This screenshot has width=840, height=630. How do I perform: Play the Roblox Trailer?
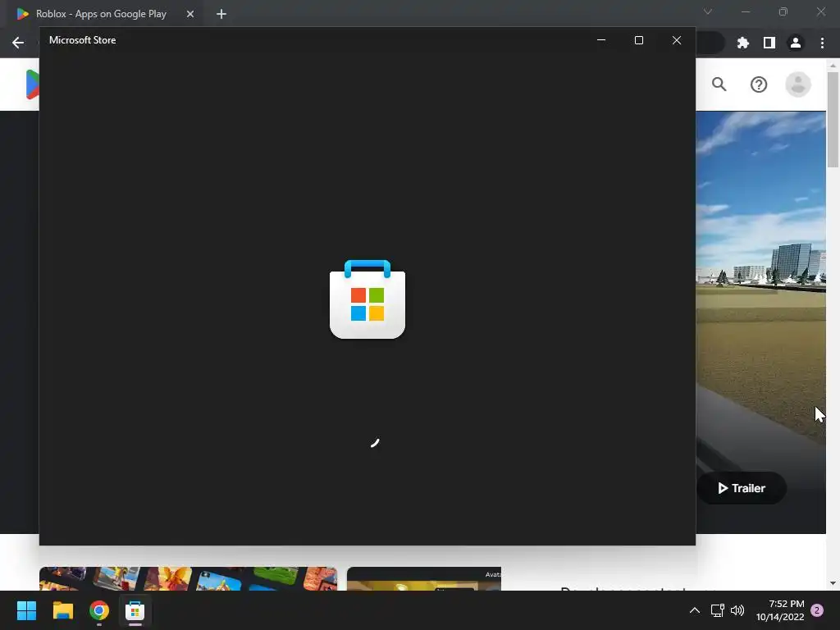742,488
